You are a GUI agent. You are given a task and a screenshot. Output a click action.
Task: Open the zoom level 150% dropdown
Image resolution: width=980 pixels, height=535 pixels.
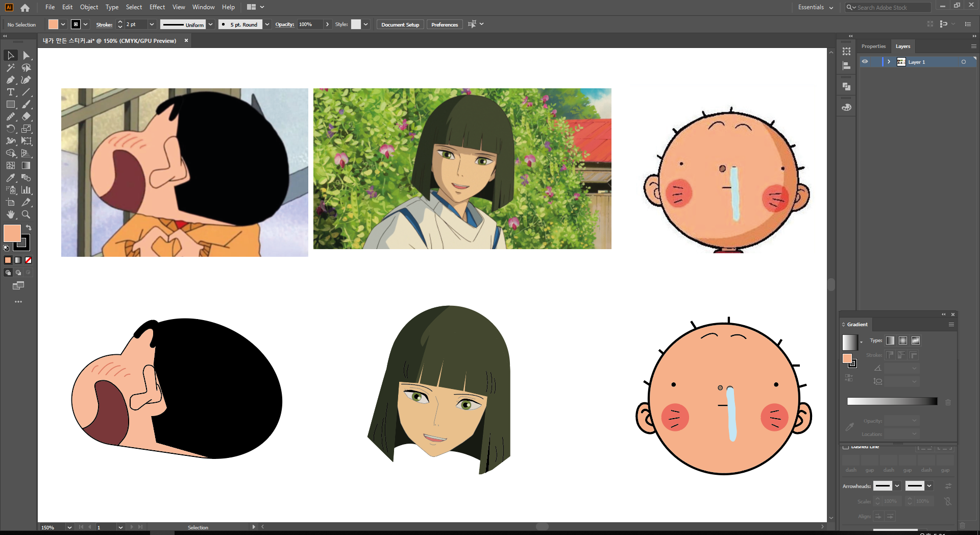pos(69,527)
